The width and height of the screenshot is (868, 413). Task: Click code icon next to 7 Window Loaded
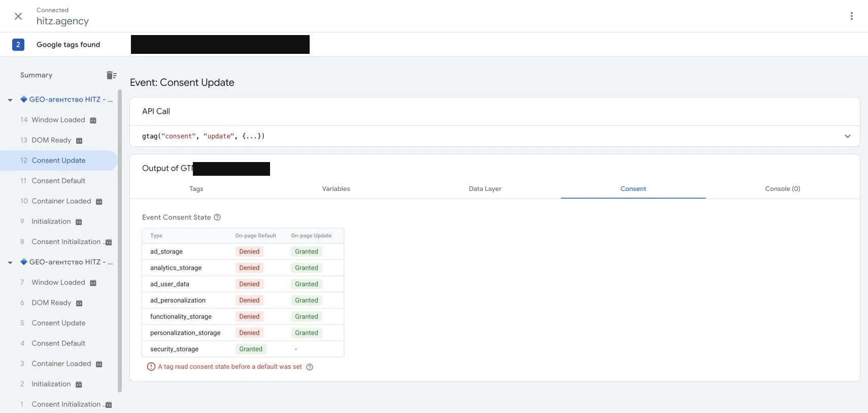click(x=93, y=283)
